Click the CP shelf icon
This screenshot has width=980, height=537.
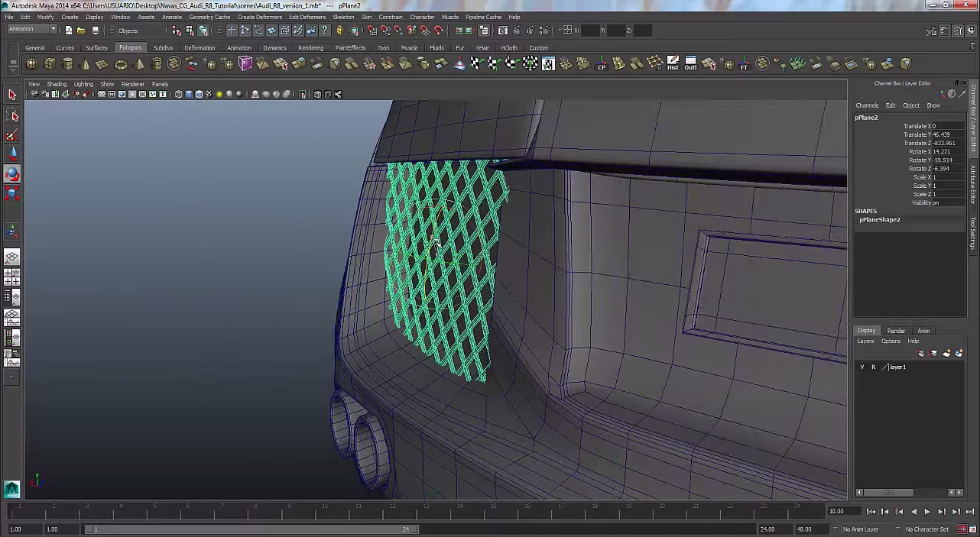pyautogui.click(x=602, y=64)
